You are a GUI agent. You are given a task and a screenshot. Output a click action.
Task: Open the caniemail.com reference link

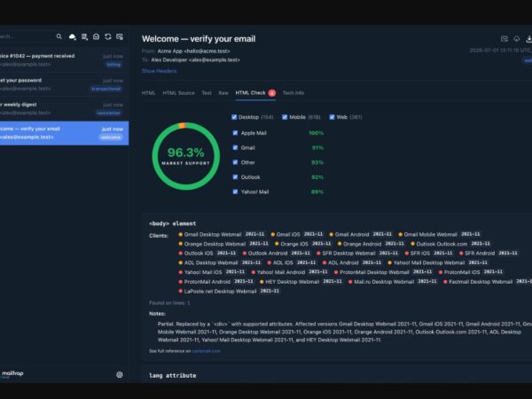[206, 351]
